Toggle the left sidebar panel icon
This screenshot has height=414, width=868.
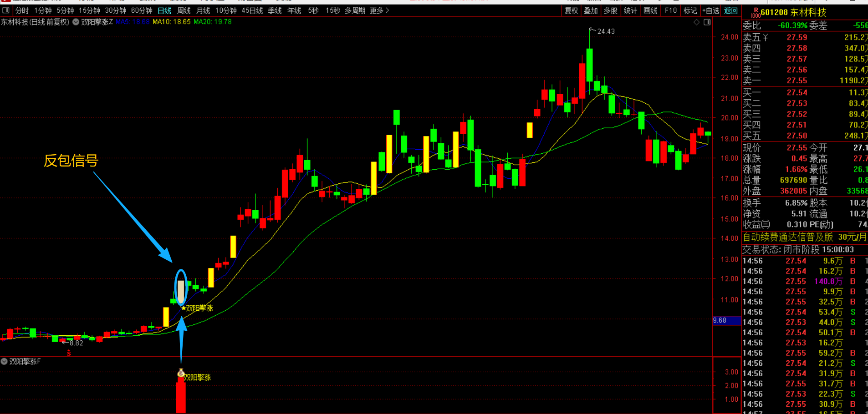point(6,10)
